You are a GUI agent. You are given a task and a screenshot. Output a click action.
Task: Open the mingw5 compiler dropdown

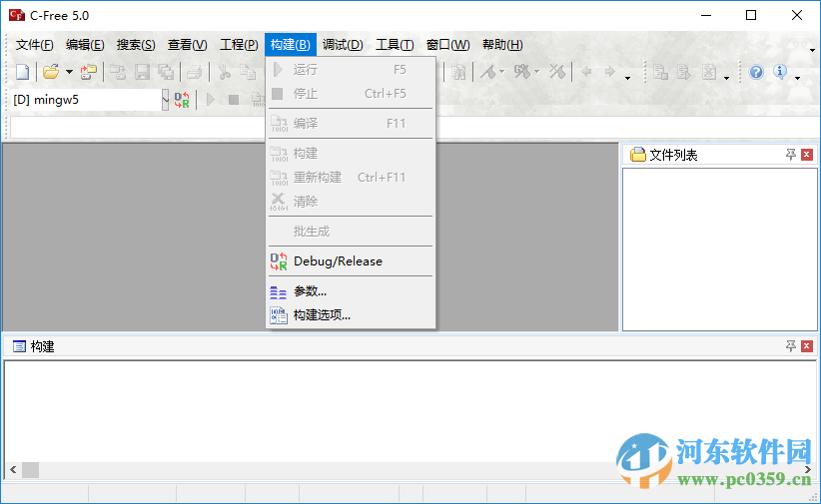coord(165,100)
